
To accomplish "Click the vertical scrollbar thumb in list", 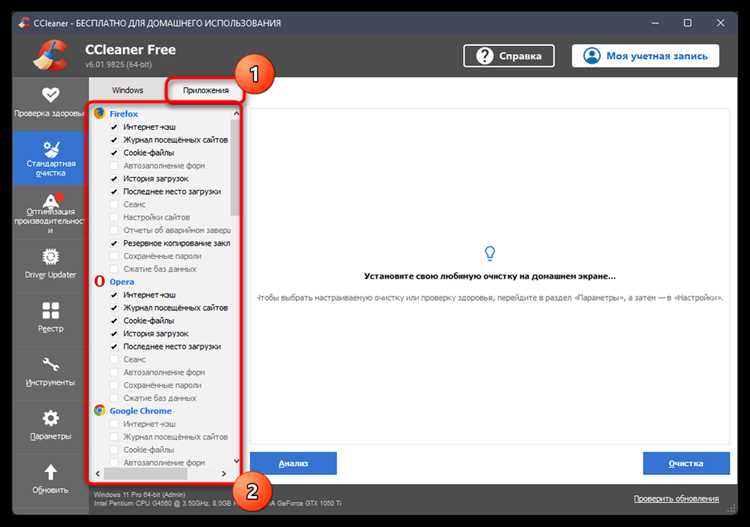I will coord(235,167).
